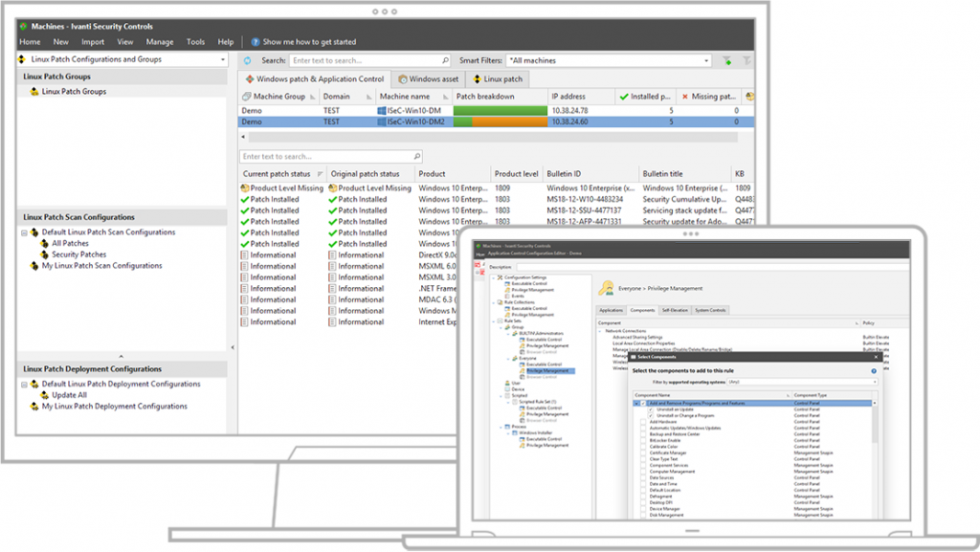Tick the Date and Time checkbox
The height and width of the screenshot is (552, 980).
point(643,484)
